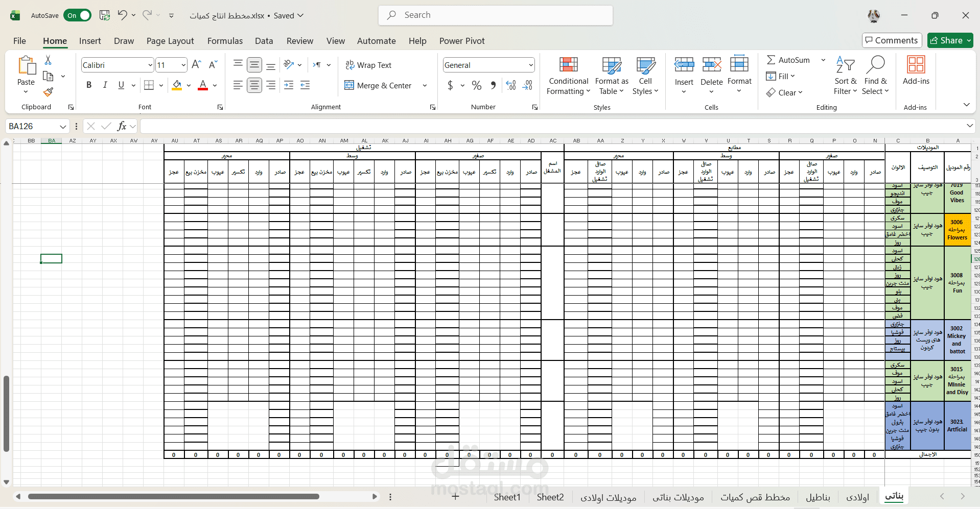
Task: Click the Cut scissors icon
Action: 48,60
